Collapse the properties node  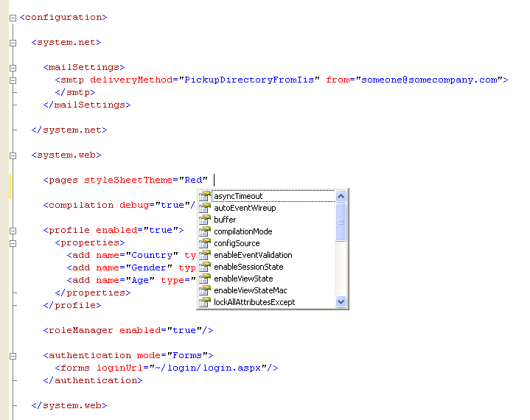click(13, 243)
